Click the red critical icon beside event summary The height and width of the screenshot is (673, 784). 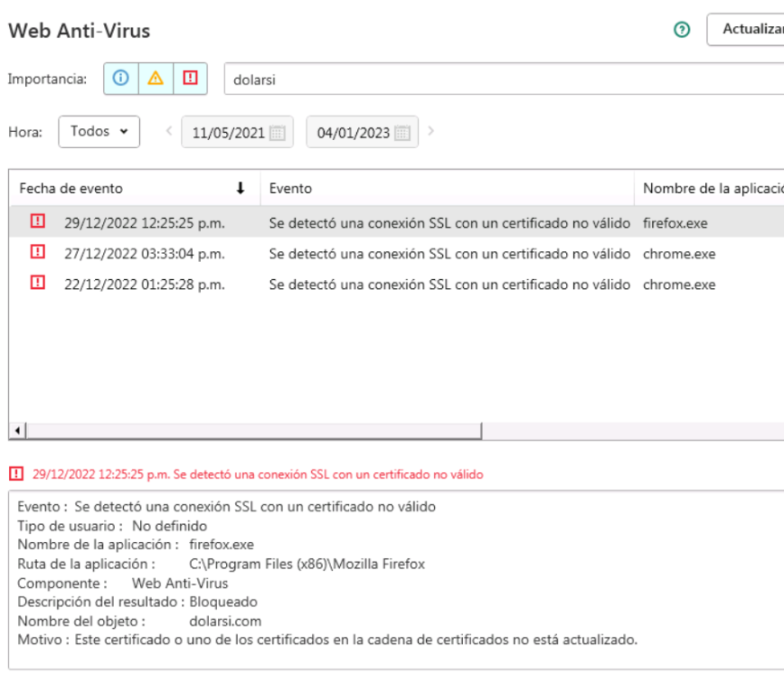click(16, 474)
